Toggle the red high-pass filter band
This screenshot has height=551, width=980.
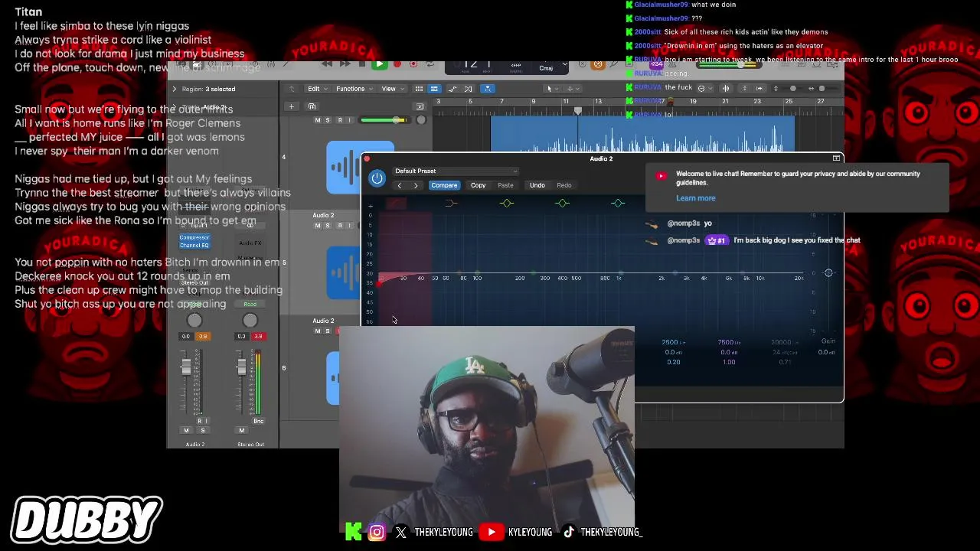pos(396,203)
